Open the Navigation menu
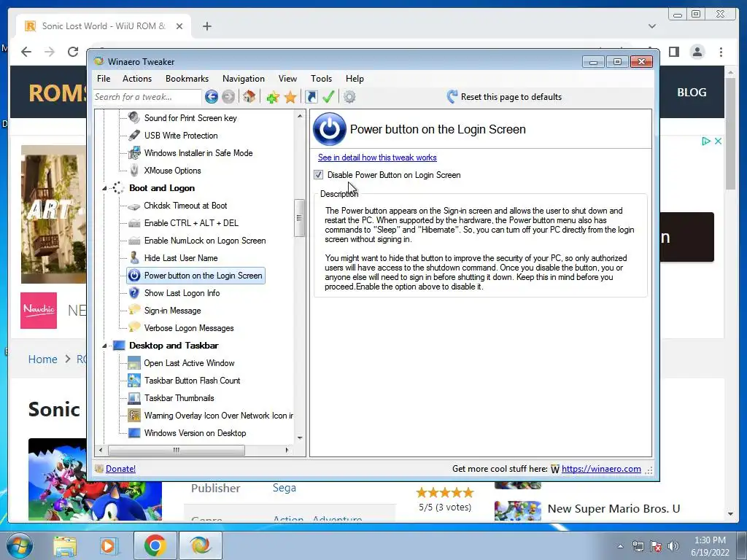 point(244,79)
